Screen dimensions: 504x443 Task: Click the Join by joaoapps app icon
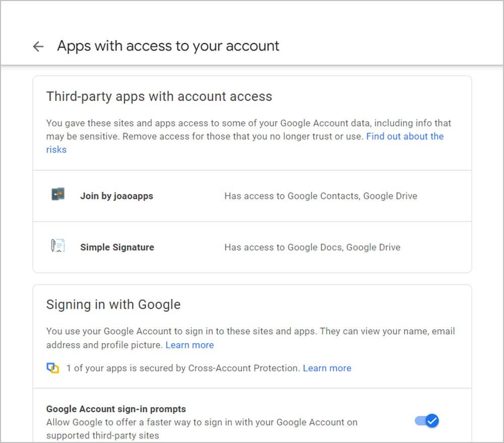click(58, 194)
